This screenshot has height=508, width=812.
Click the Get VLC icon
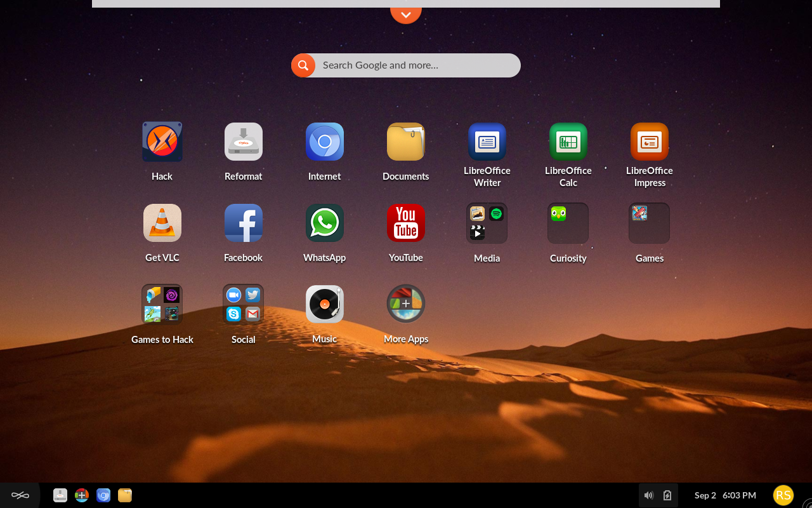point(162,223)
